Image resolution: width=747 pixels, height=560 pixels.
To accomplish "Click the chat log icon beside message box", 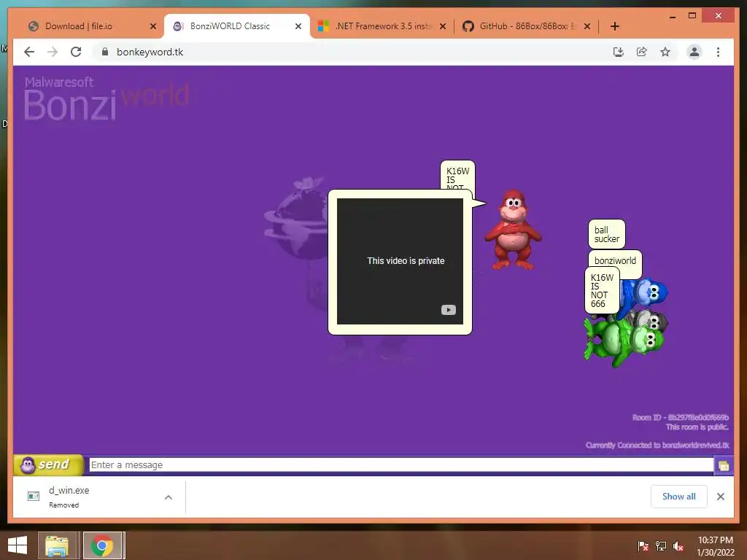I will pyautogui.click(x=724, y=466).
